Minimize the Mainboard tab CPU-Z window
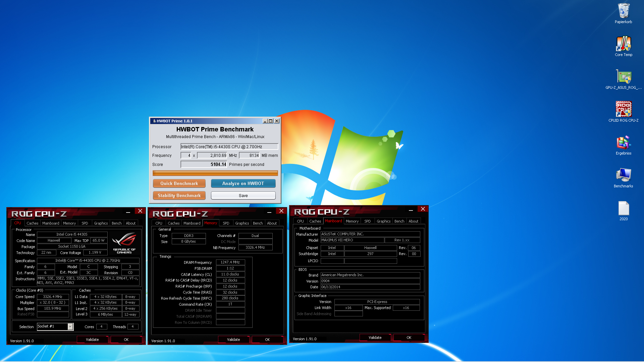The image size is (644, 362). pos(411,210)
